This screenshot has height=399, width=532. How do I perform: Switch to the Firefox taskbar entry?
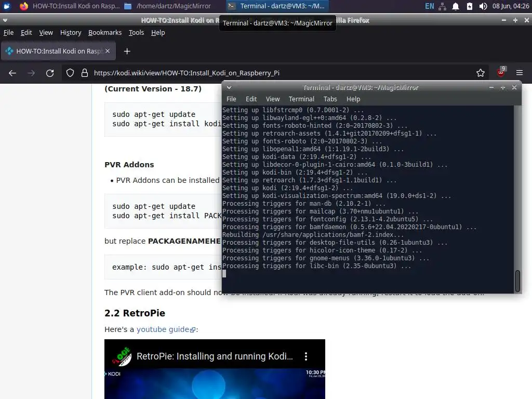click(70, 6)
